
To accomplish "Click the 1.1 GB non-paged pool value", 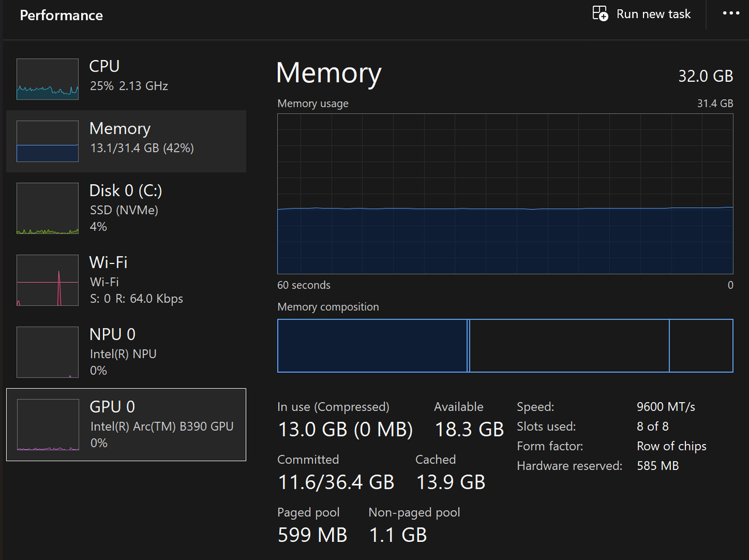I will point(398,535).
